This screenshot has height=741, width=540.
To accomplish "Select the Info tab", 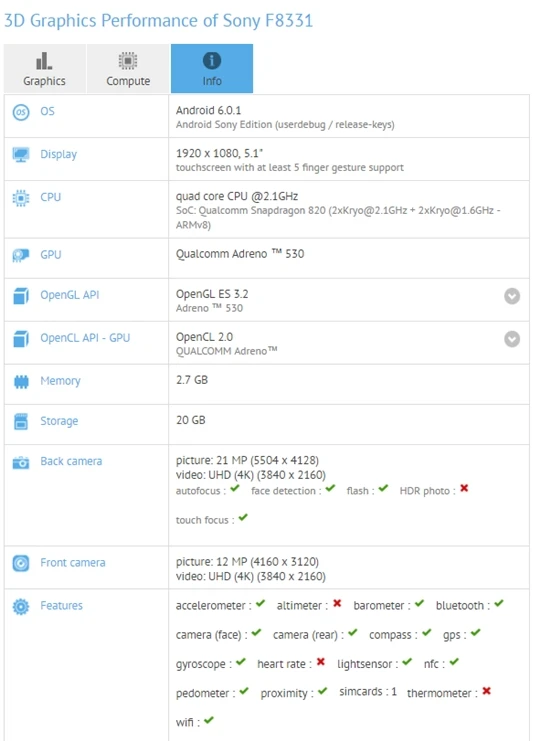I will pos(212,69).
